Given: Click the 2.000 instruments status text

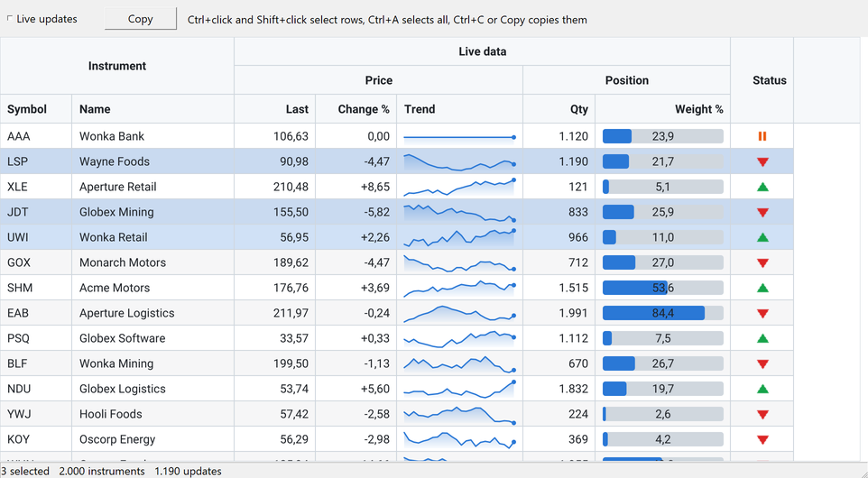Looking at the screenshot, I should [x=102, y=472].
